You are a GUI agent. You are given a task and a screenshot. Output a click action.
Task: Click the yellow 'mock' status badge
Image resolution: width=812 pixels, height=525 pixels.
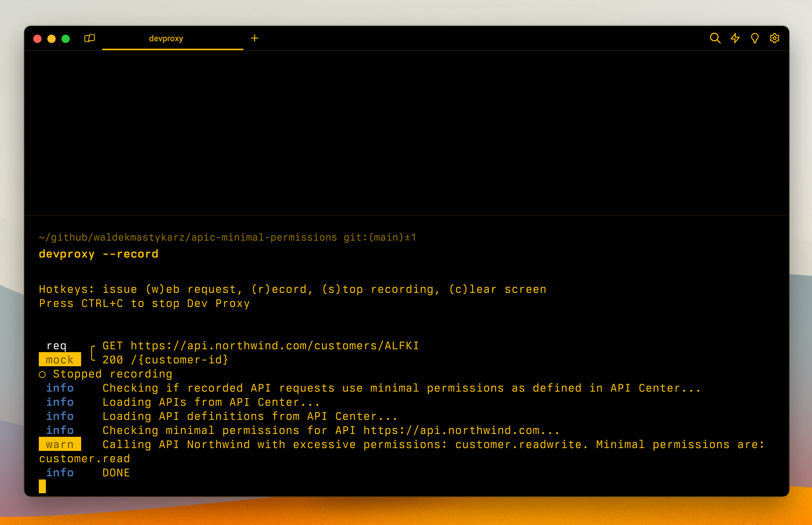point(60,360)
